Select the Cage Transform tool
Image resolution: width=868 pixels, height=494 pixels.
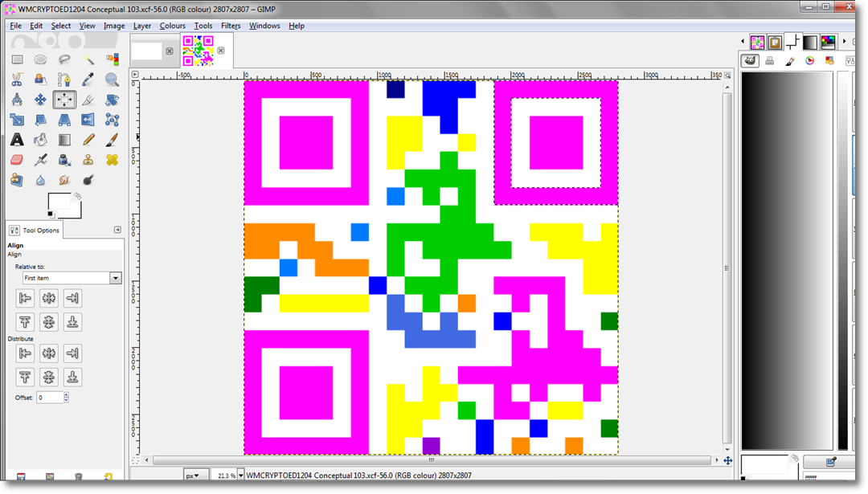(x=113, y=120)
